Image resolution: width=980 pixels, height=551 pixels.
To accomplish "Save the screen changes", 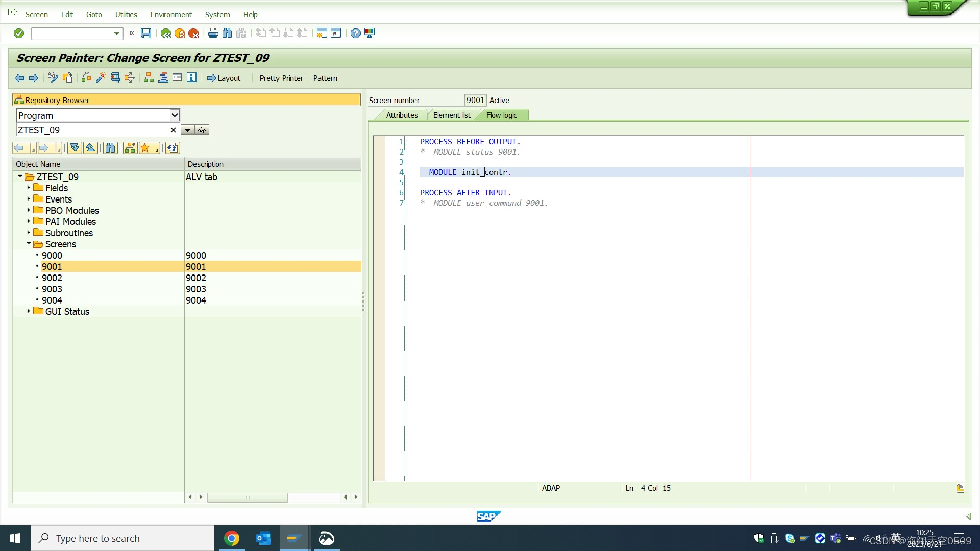I will (145, 33).
